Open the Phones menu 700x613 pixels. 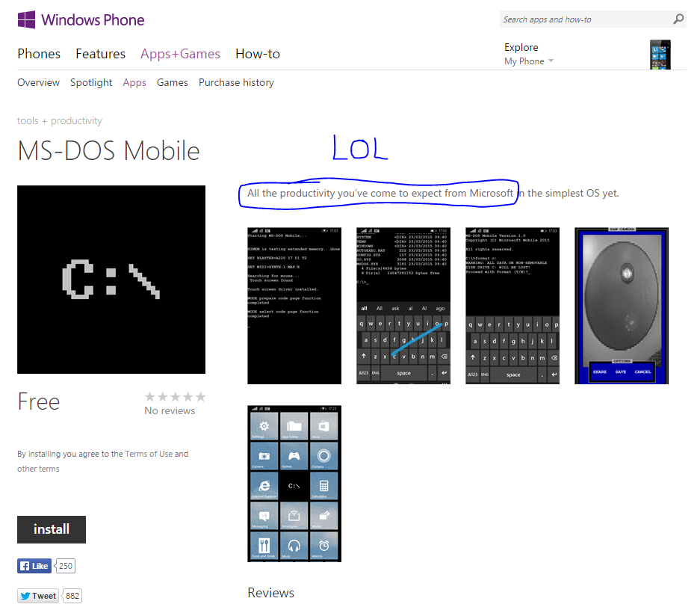39,54
